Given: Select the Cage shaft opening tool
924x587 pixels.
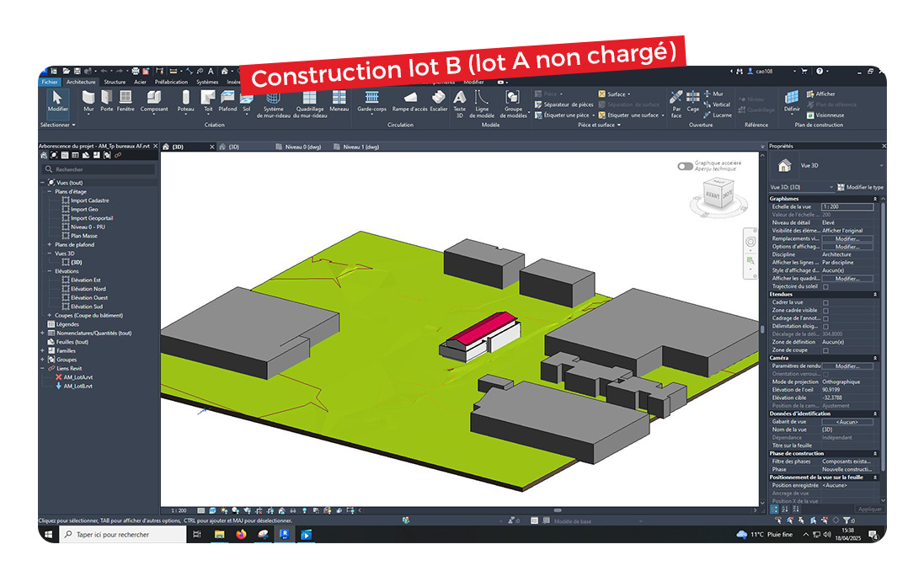Looking at the screenshot, I should click(693, 101).
